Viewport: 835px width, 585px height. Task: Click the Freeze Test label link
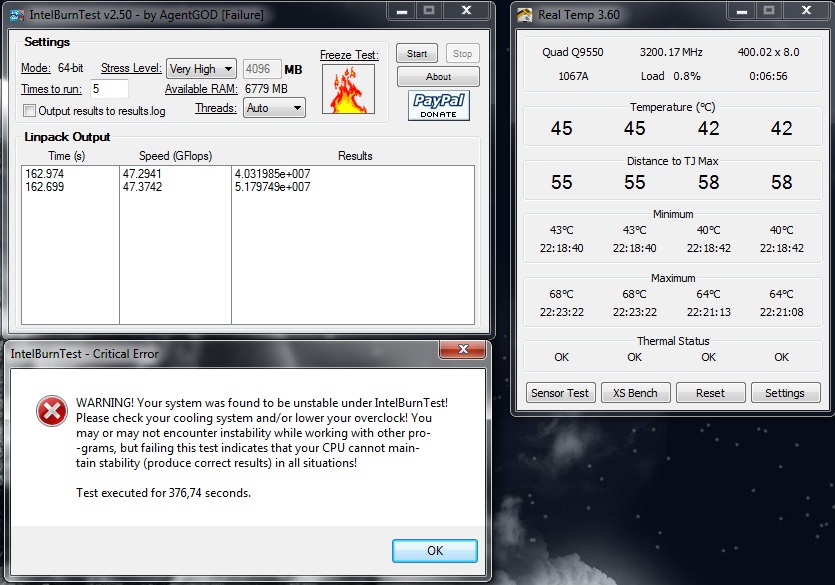[349, 55]
